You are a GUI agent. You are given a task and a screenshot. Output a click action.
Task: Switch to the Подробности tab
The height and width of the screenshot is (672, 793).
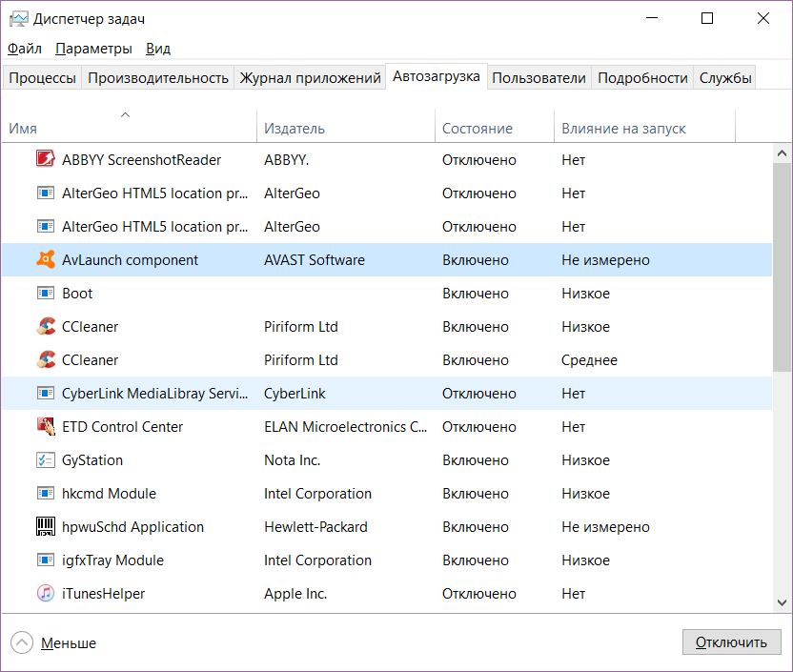click(642, 78)
